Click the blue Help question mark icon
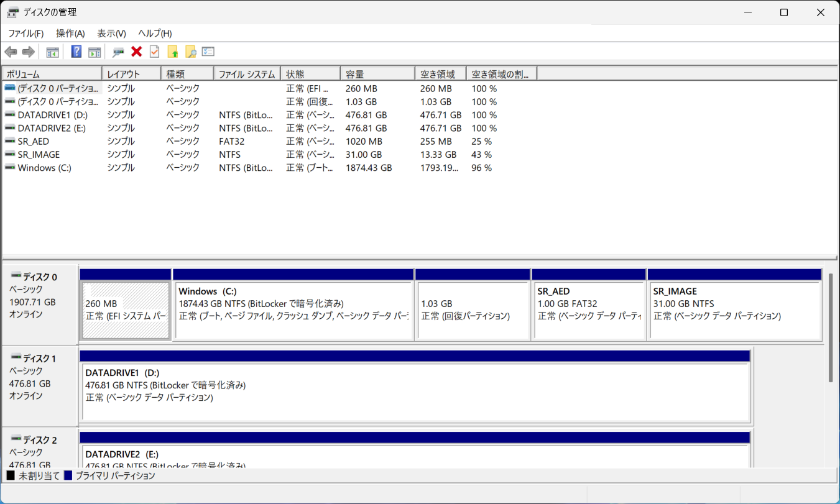Screen dimensions: 840x504 (x=76, y=52)
